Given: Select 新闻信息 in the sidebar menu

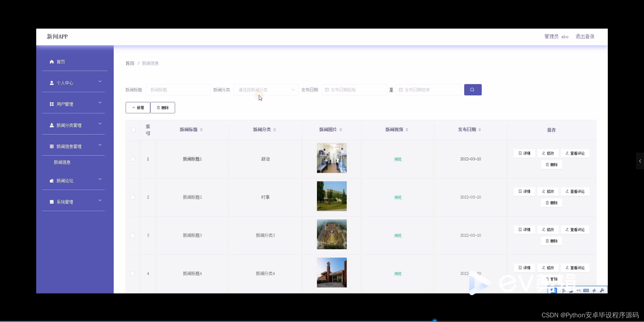Looking at the screenshot, I should [62, 162].
